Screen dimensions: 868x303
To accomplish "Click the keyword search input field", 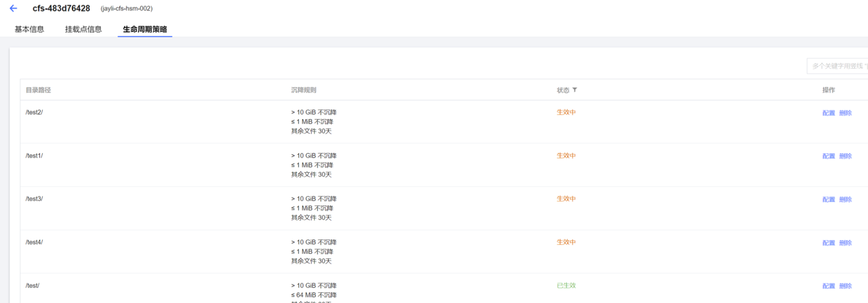I will [x=838, y=66].
